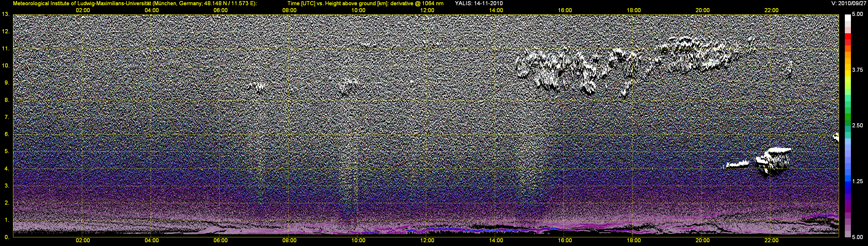
Task: Click the 22:00 label on top time axis
Action: point(772,10)
